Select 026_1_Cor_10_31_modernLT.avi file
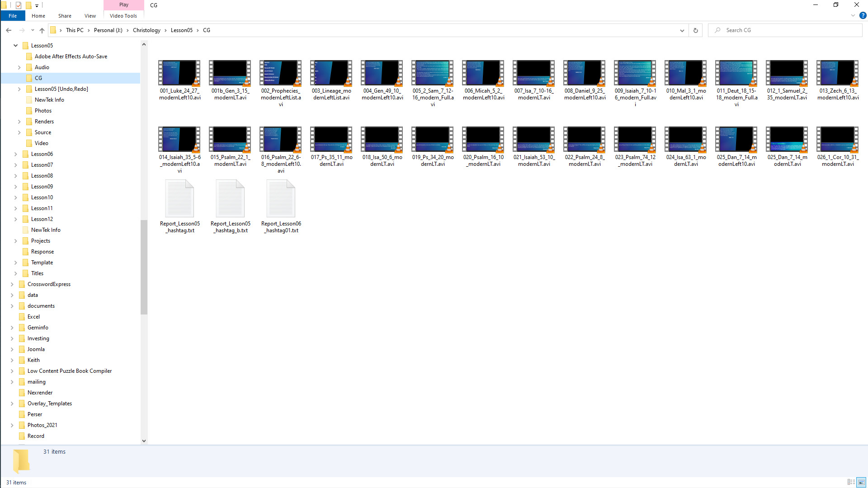This screenshot has width=868, height=488. (838, 146)
